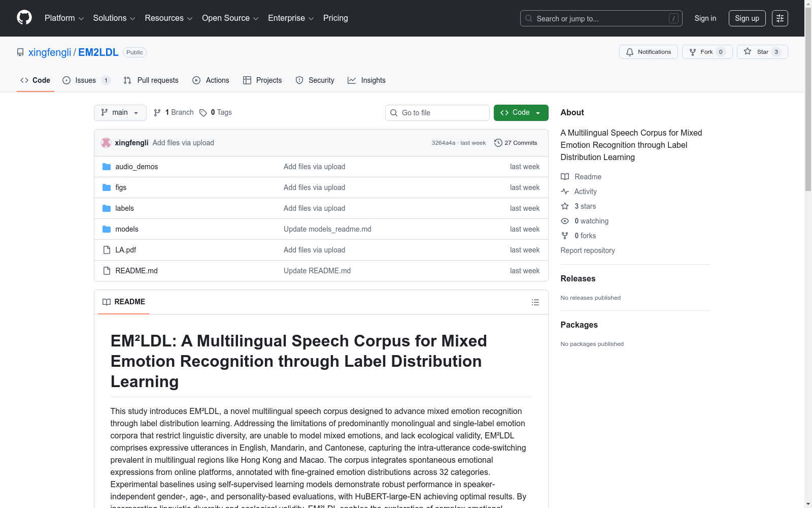Click the Notifications button
The height and width of the screenshot is (508, 812).
tap(649, 52)
